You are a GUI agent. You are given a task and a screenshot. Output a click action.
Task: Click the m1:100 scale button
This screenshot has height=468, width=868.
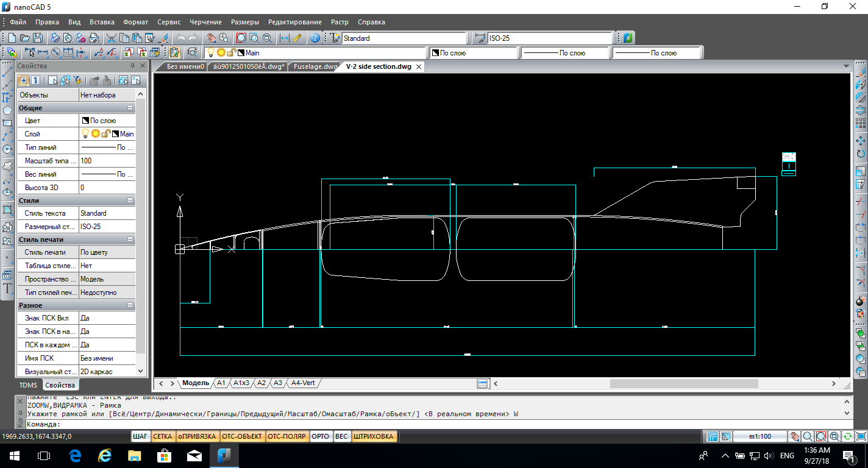tap(759, 436)
